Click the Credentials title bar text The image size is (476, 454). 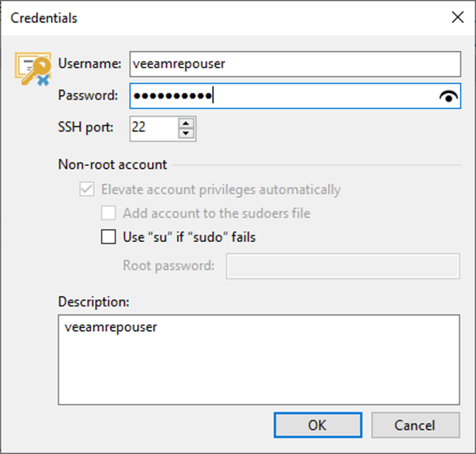44,18
